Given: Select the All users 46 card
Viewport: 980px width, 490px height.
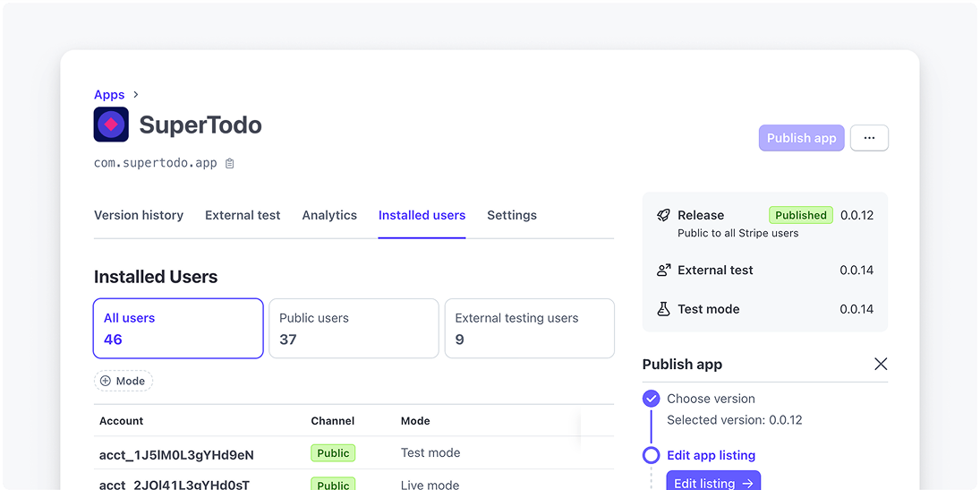Looking at the screenshot, I should tap(178, 329).
